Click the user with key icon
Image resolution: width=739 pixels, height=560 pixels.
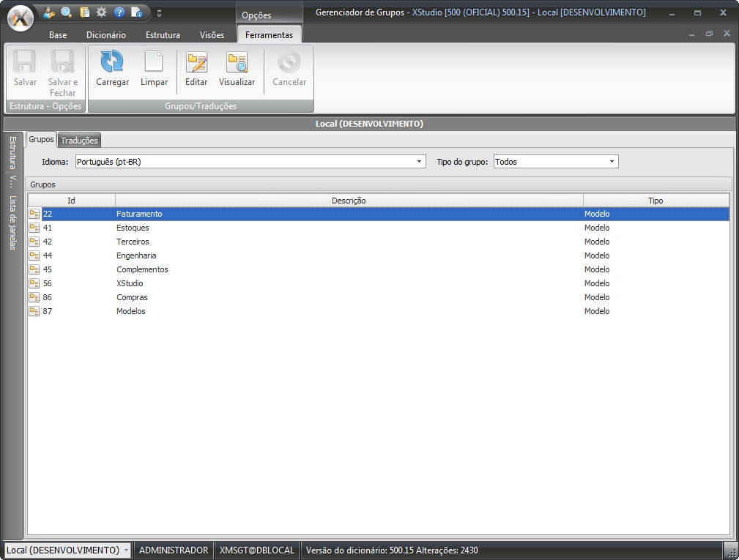tap(49, 12)
